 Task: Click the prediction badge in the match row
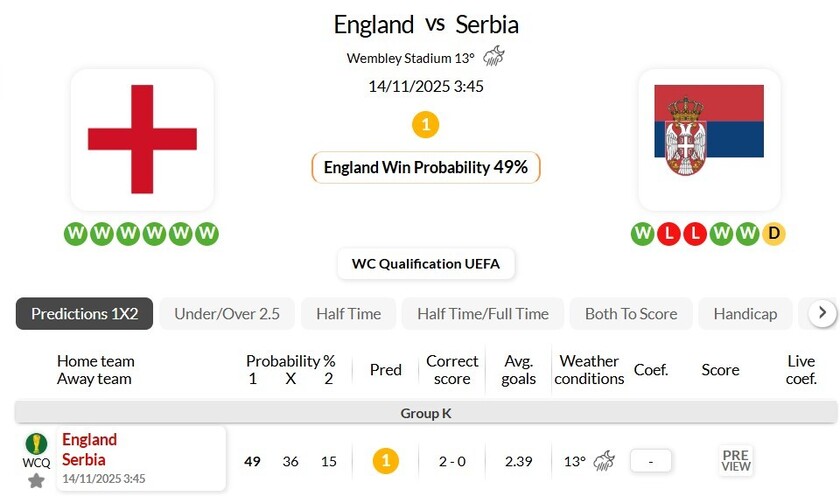[385, 461]
